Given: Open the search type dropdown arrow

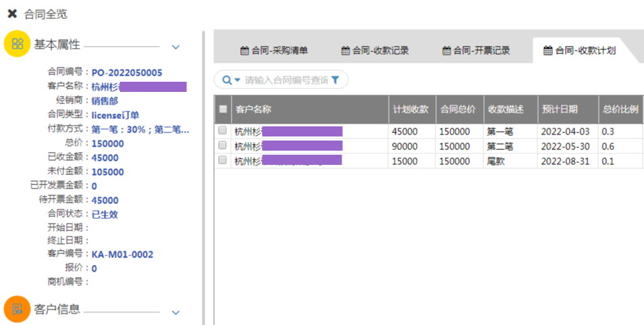Looking at the screenshot, I should (x=238, y=80).
